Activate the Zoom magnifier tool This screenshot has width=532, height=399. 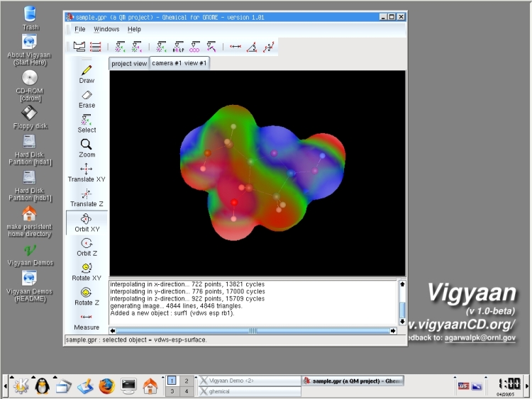[x=87, y=147]
